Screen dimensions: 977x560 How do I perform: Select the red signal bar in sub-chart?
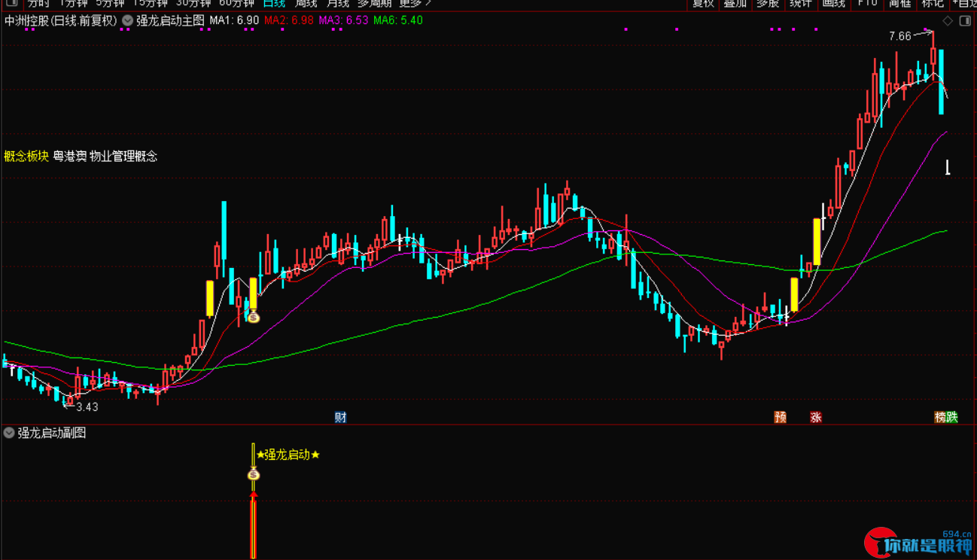254,525
